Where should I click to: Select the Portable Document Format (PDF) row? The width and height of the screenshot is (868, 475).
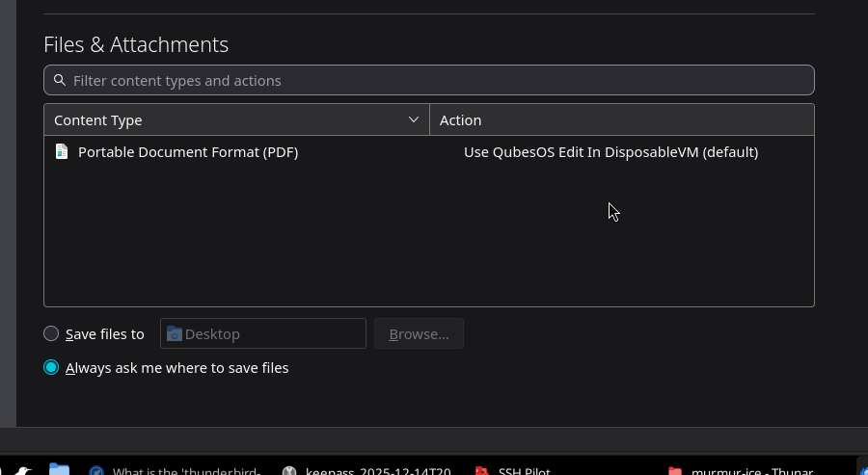click(188, 151)
